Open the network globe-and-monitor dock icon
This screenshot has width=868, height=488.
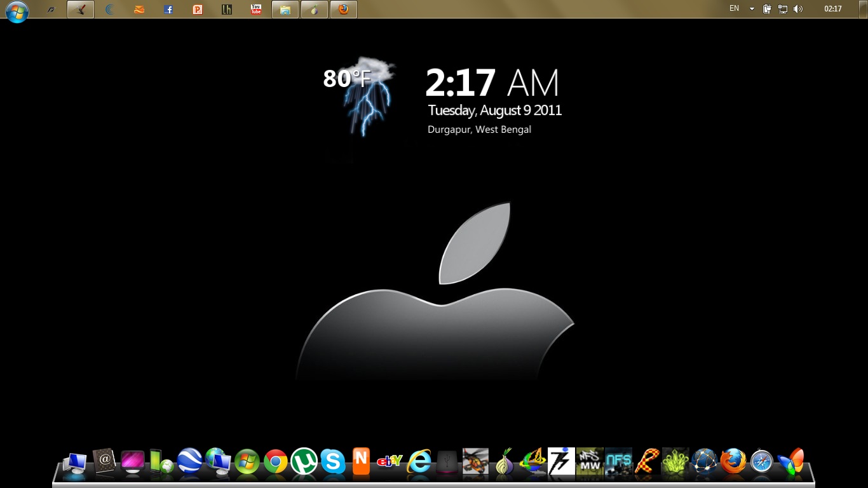(219, 461)
